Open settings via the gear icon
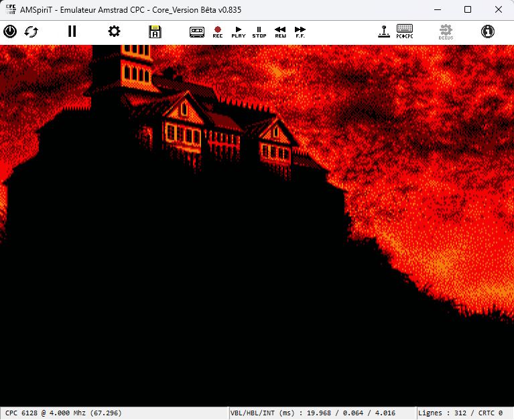The height and width of the screenshot is (420, 514). pos(114,31)
